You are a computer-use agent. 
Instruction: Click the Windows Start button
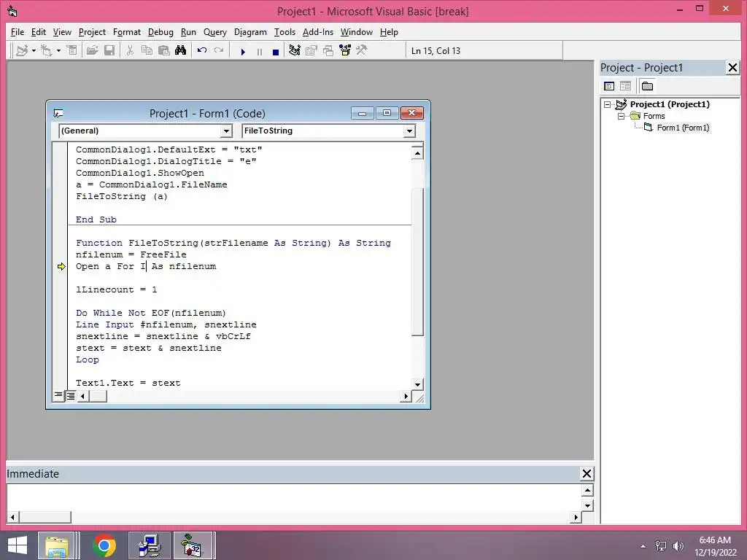click(x=18, y=545)
